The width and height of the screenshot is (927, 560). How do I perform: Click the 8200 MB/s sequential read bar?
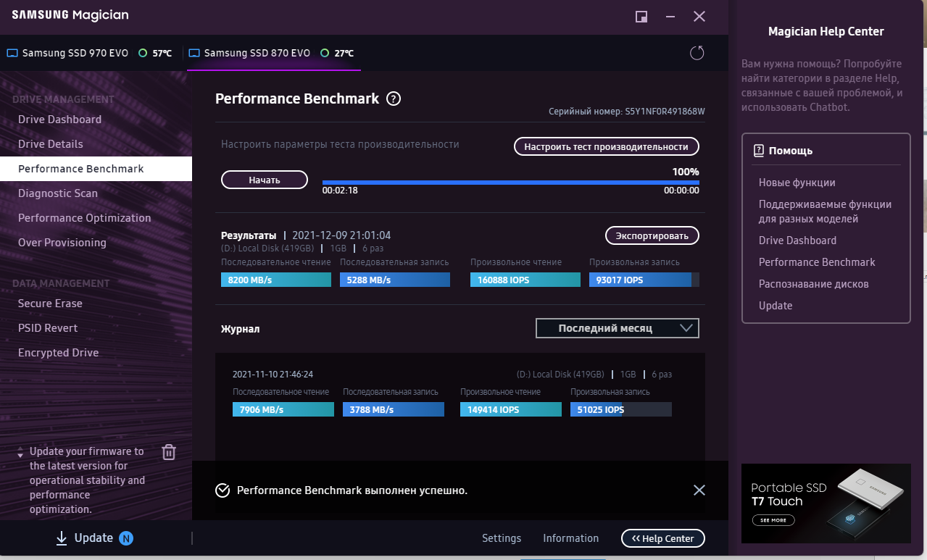point(276,280)
